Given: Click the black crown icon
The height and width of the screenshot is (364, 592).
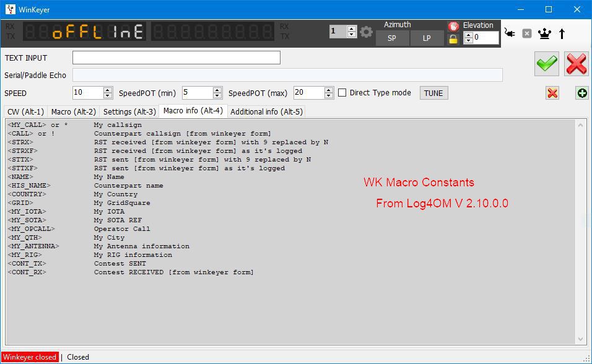Looking at the screenshot, I should pos(544,33).
